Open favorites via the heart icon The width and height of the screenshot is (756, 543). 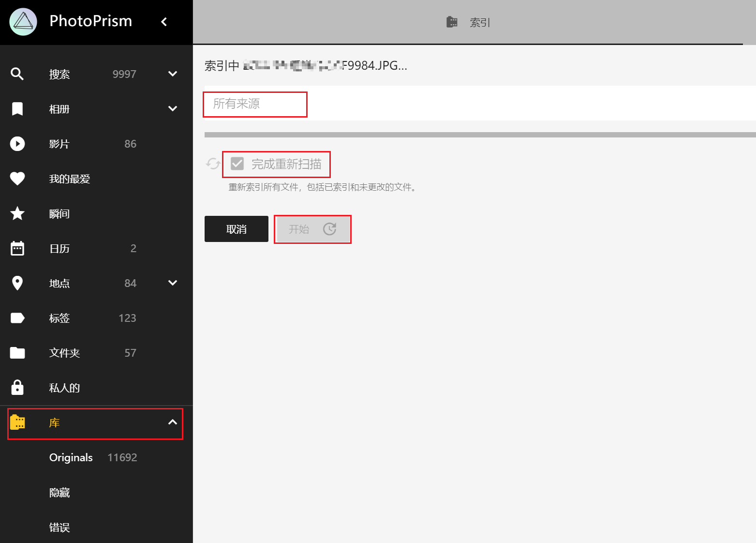tap(17, 179)
